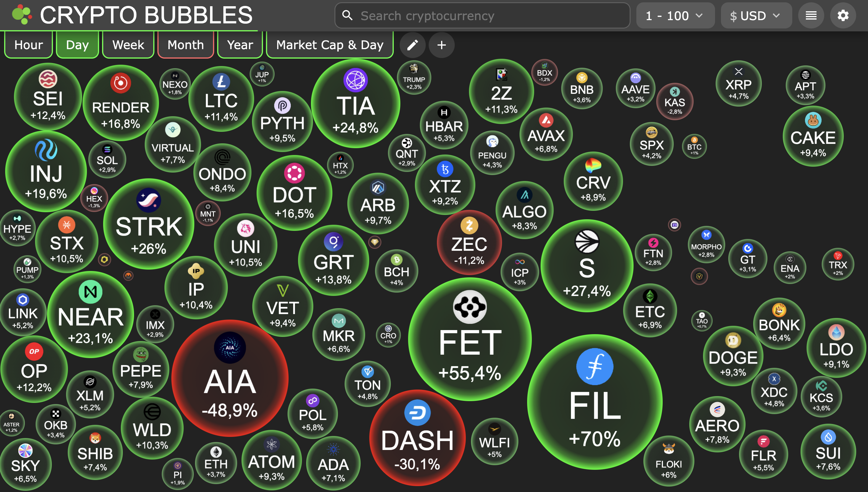This screenshot has width=868, height=492.
Task: Focus the Search cryptocurrency field
Action: [482, 16]
